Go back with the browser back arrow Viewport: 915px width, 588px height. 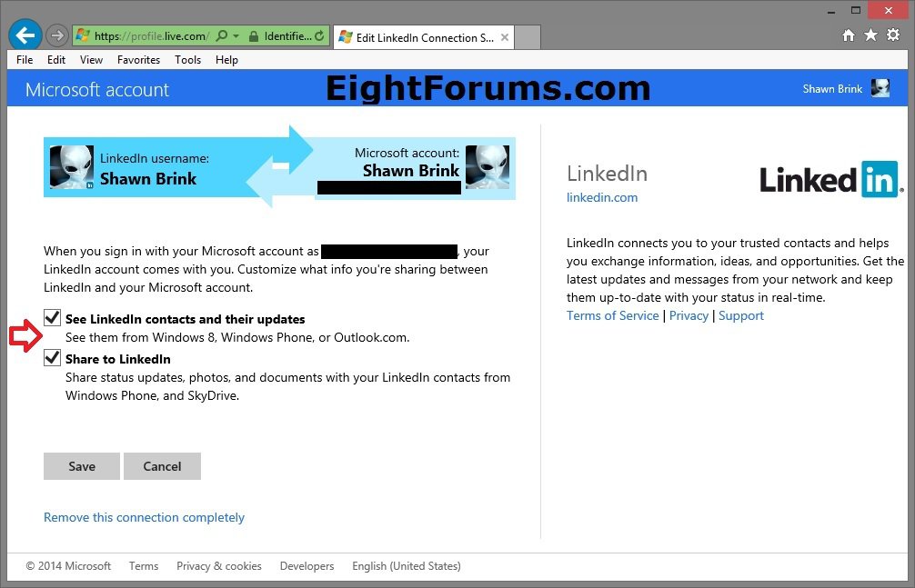click(x=25, y=35)
